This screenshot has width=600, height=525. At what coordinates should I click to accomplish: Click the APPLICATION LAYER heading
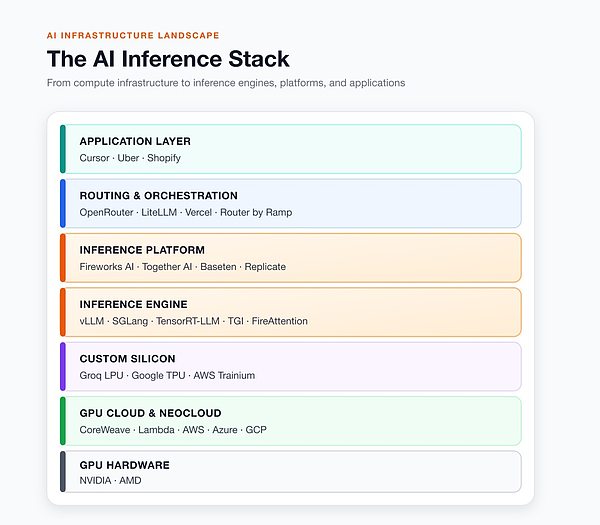(135, 141)
